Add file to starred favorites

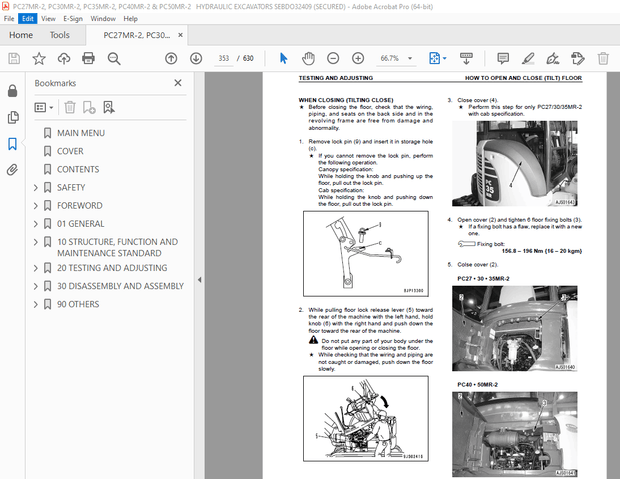tap(39, 59)
